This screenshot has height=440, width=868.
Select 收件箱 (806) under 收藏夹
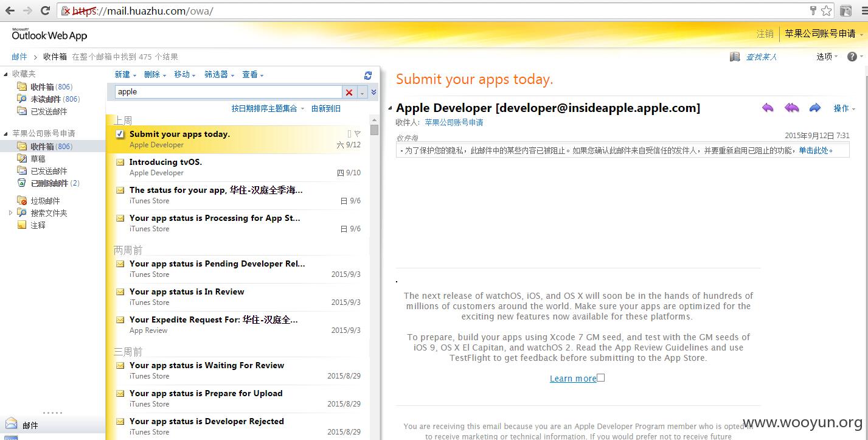[51, 87]
